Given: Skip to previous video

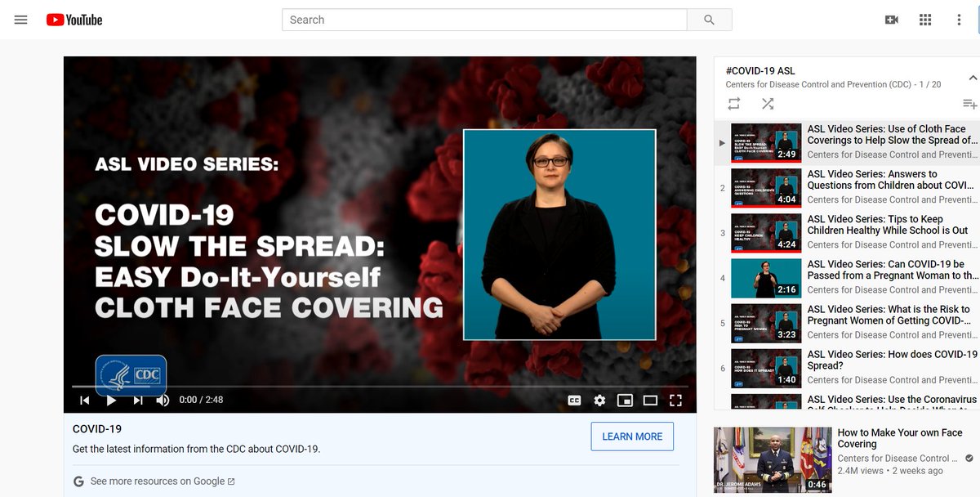Looking at the screenshot, I should pyautogui.click(x=84, y=400).
